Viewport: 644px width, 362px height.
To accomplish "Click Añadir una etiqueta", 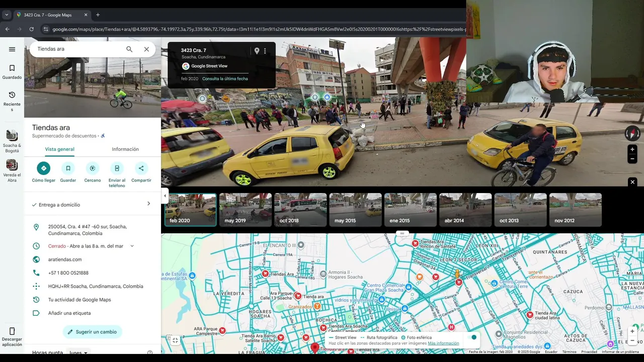I will point(69,313).
